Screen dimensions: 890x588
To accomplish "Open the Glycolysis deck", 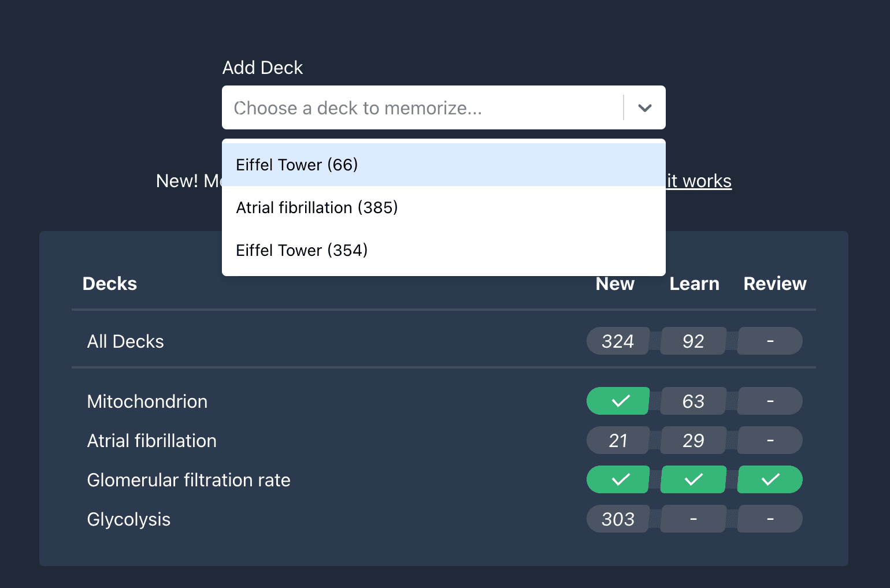I will [128, 519].
